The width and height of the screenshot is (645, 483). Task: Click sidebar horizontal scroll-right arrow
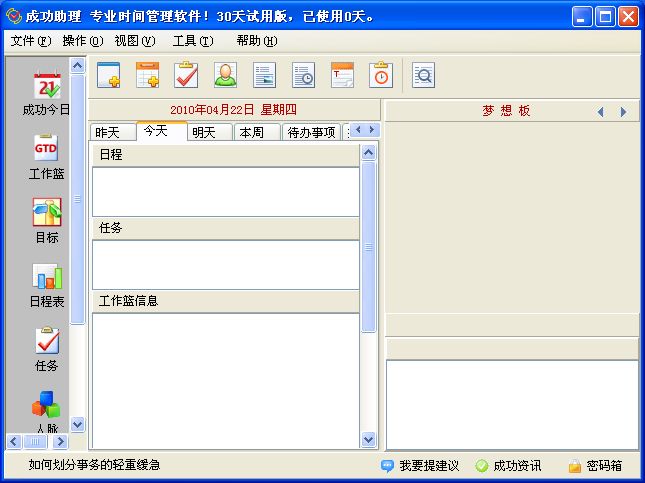(x=60, y=442)
